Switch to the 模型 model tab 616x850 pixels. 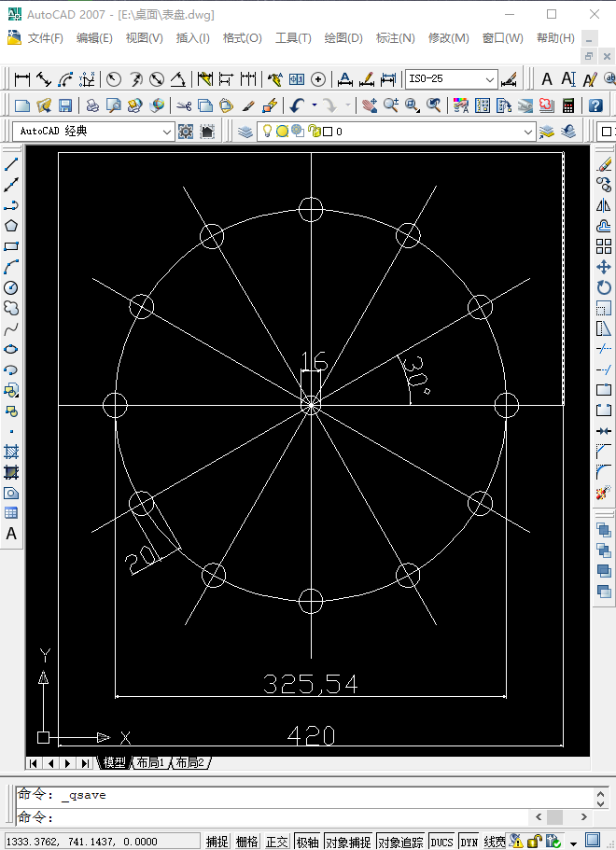(x=115, y=762)
